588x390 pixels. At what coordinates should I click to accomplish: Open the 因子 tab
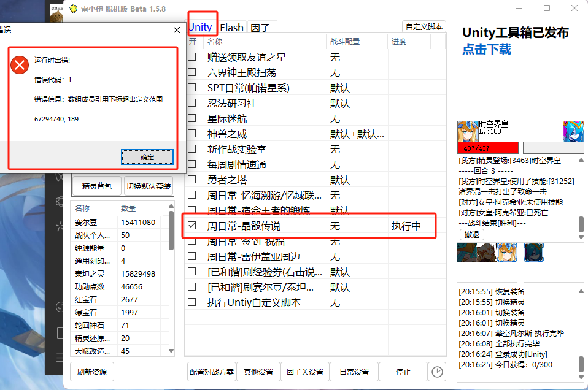(x=260, y=27)
